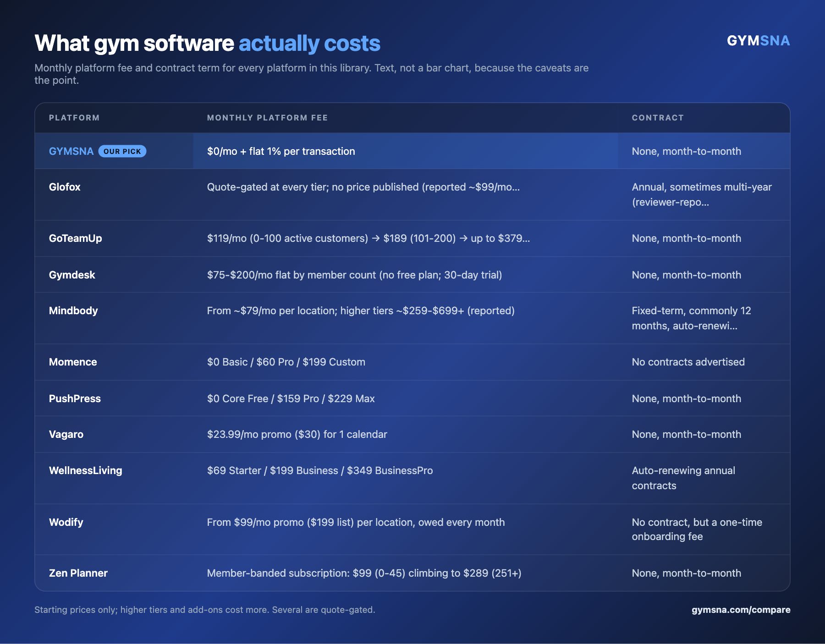Click the 'Starting prices only' footnote

pos(204,610)
